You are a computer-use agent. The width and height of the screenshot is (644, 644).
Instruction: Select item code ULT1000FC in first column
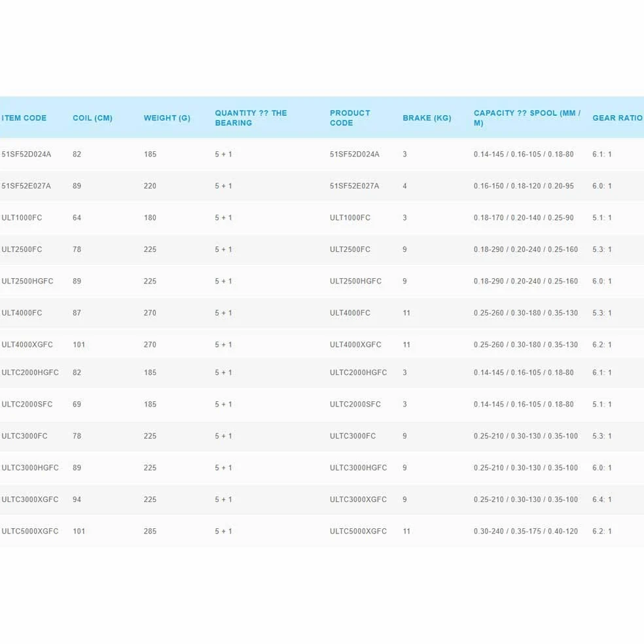click(x=22, y=218)
